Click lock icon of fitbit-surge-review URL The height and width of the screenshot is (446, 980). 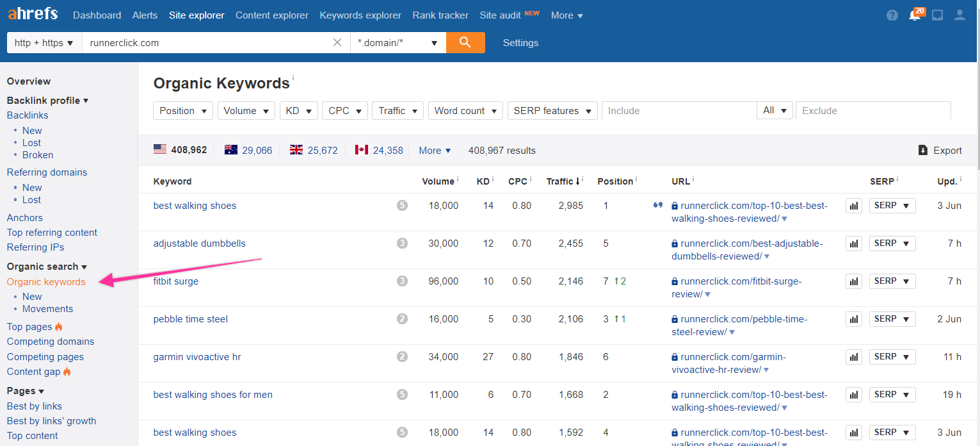[x=675, y=281]
